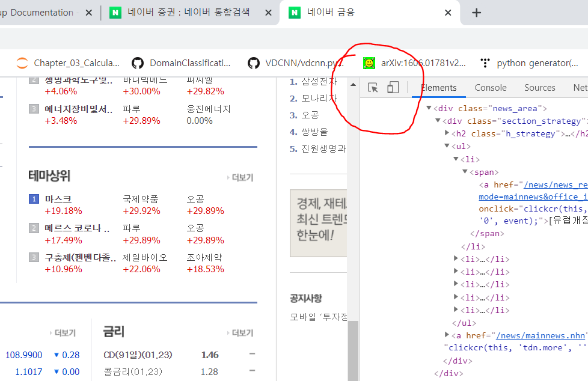The width and height of the screenshot is (588, 381).
Task: Collapse the ul node
Action: click(447, 146)
